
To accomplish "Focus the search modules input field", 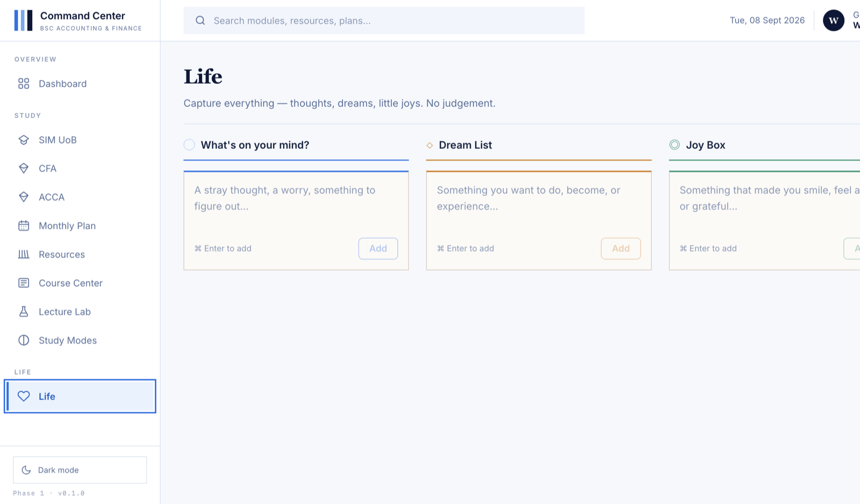I will tap(384, 20).
